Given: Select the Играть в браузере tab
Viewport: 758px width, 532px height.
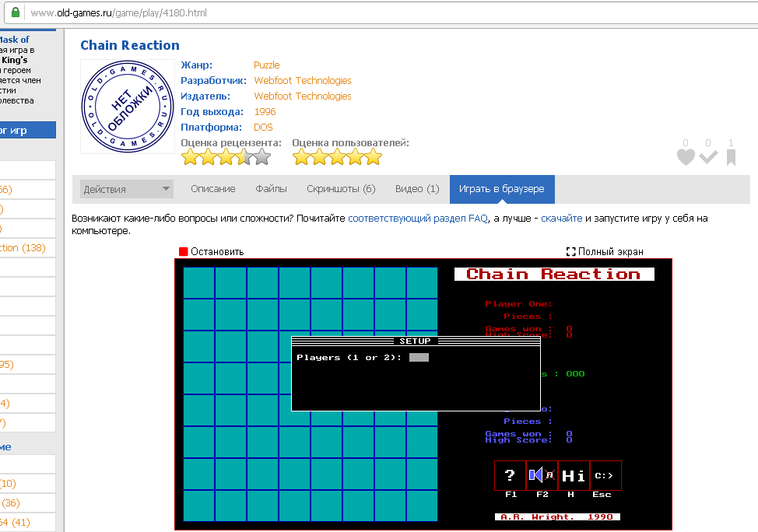Looking at the screenshot, I should point(502,189).
